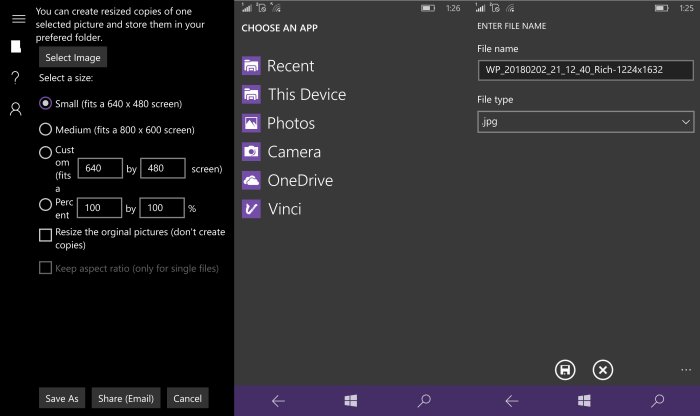Tap back arrow in Enter File Name screen
Viewport: 700px width, 416px height.
tap(512, 401)
